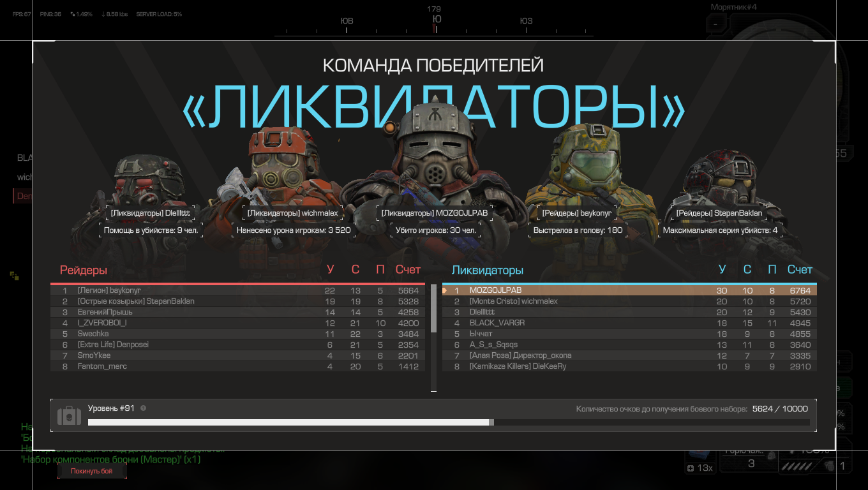Select Swechka scoreboard row

point(237,334)
